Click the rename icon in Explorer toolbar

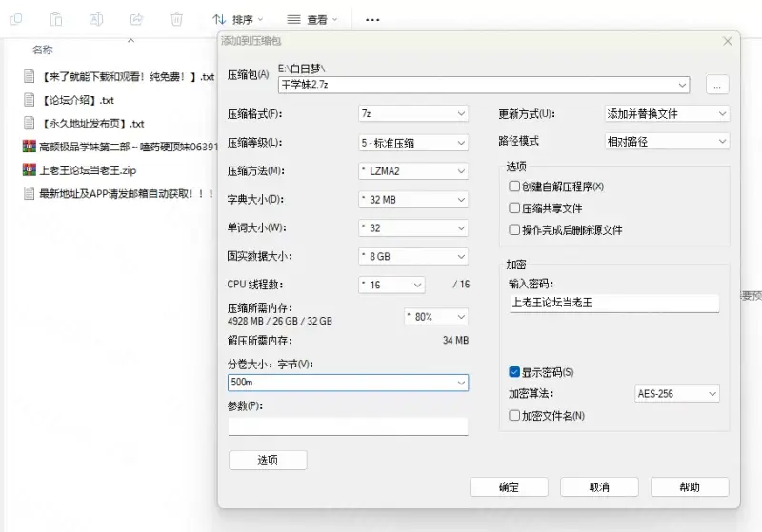click(96, 19)
